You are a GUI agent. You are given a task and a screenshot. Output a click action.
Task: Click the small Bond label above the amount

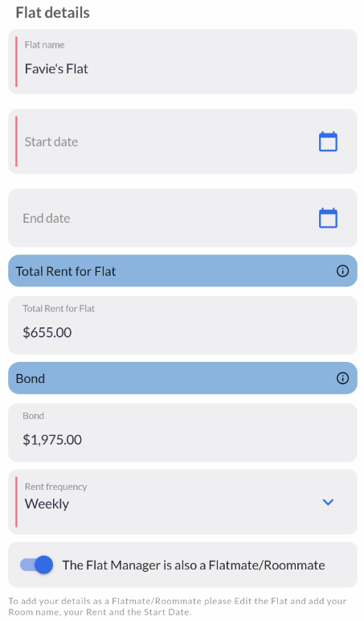point(33,416)
